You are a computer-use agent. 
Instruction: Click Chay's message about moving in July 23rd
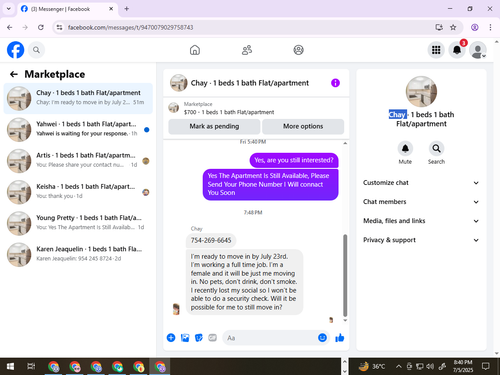point(244,282)
